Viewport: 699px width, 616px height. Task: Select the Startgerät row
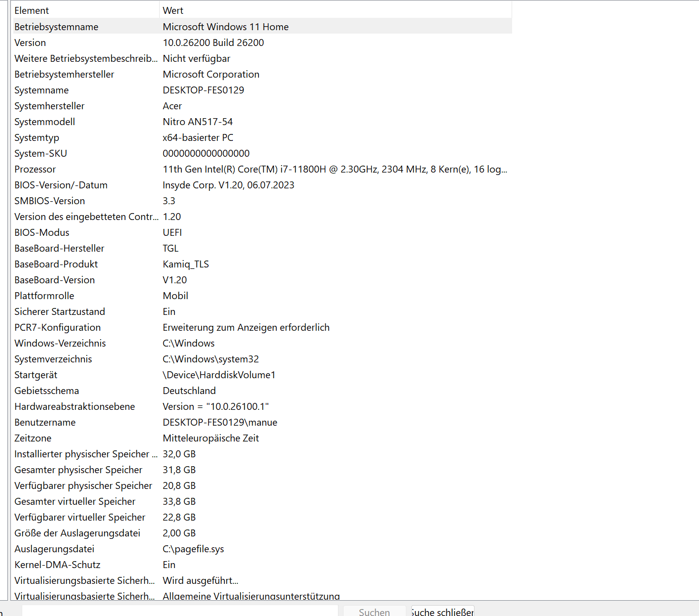tap(262, 375)
